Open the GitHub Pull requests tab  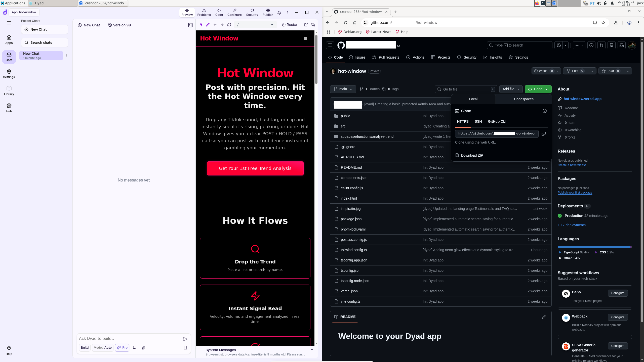[x=386, y=57]
